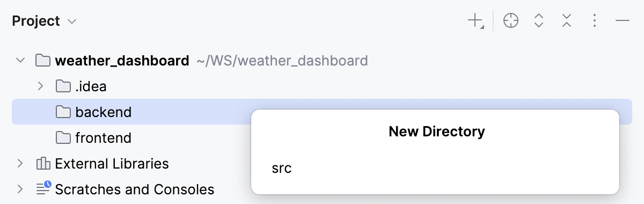This screenshot has height=204, width=644.
Task: Expand All tree nodes icon
Action: click(539, 21)
